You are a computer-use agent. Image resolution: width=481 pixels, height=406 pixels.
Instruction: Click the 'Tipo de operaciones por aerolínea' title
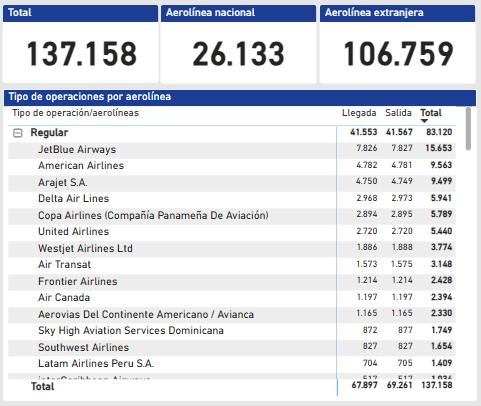90,97
